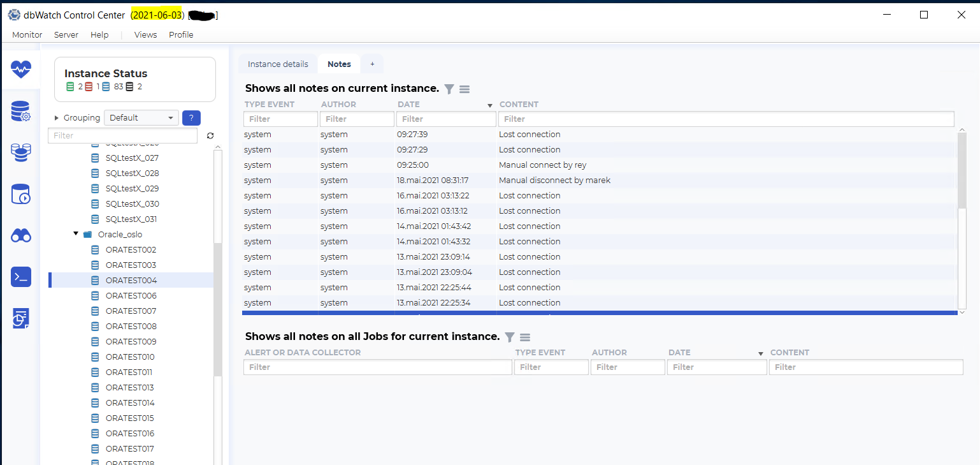Screen dimensions: 980x465
Task: Click AUTHOR filter field in instance notes
Action: click(x=357, y=119)
